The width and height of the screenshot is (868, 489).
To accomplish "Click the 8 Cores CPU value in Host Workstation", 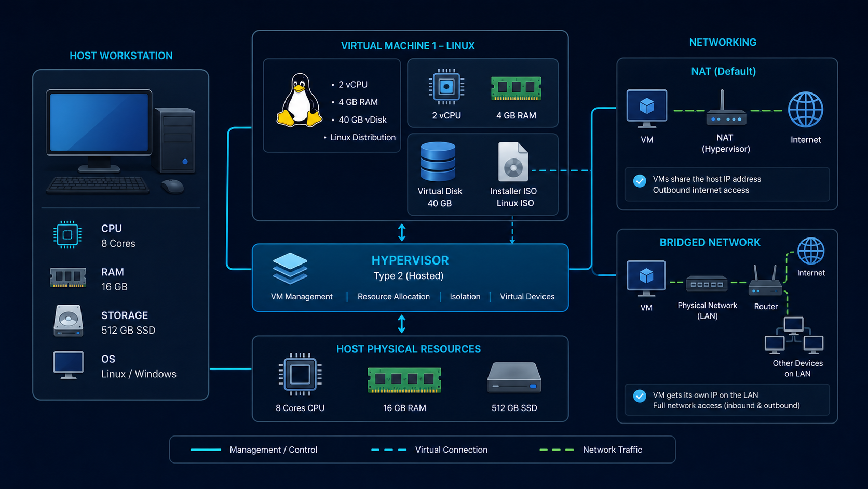I will click(x=118, y=244).
